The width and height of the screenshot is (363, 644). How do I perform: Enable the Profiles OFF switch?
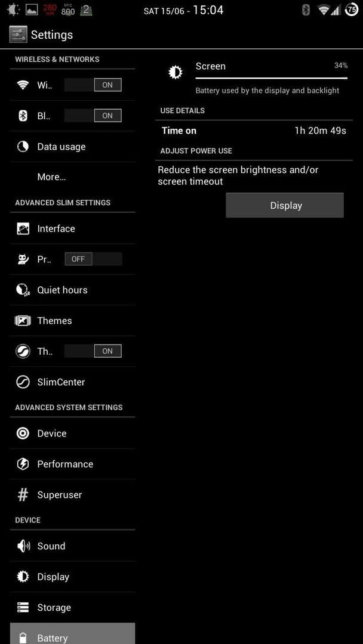pyautogui.click(x=93, y=259)
